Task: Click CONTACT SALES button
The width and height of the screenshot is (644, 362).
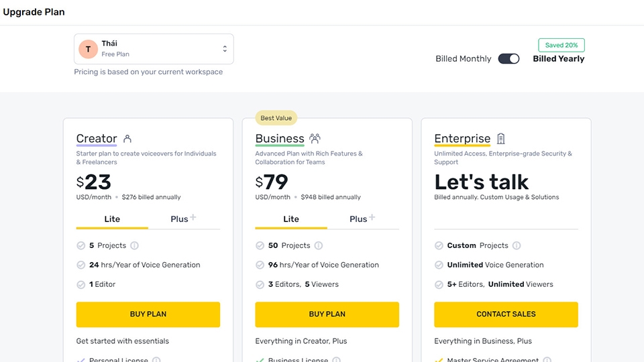Action: 506,314
